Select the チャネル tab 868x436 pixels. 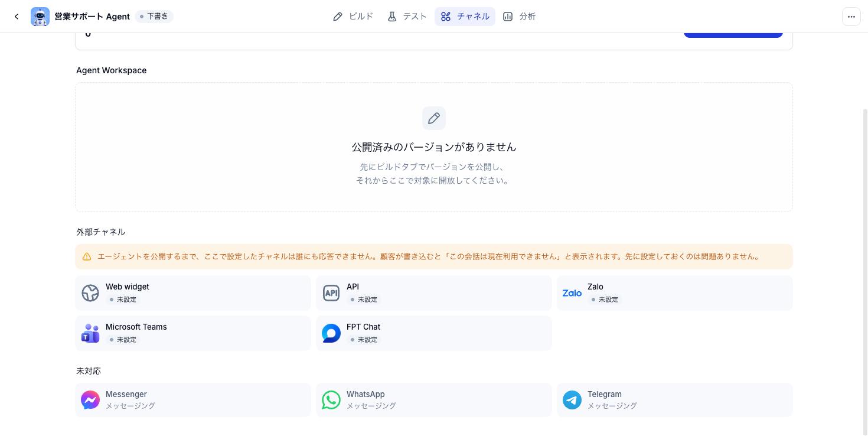click(465, 17)
